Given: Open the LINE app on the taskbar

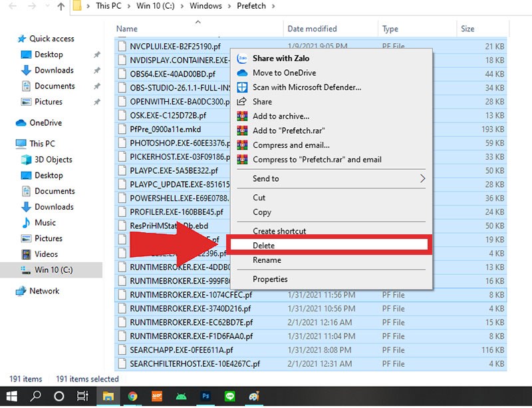Looking at the screenshot, I should [229, 396].
